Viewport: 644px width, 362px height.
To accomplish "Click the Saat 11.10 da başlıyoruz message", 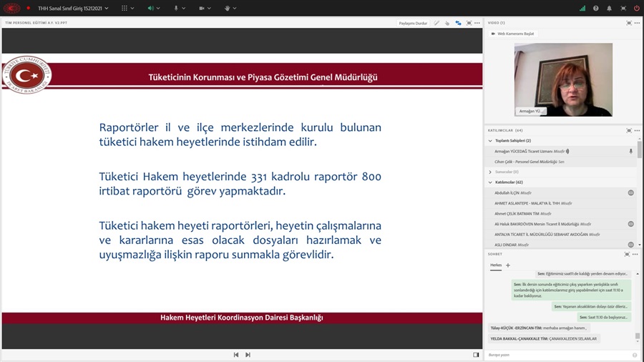I will click(x=603, y=317).
